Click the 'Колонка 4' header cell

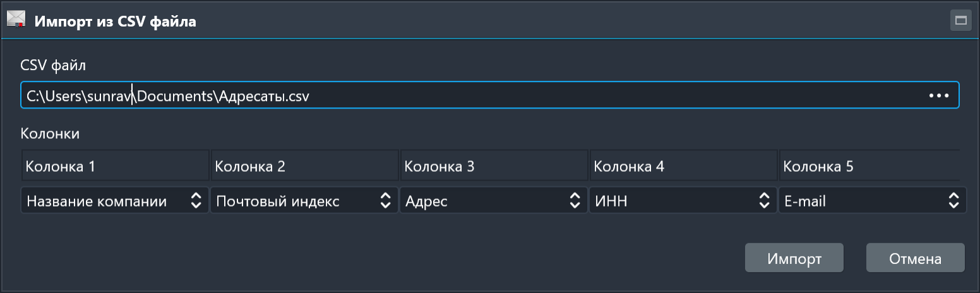(x=683, y=167)
